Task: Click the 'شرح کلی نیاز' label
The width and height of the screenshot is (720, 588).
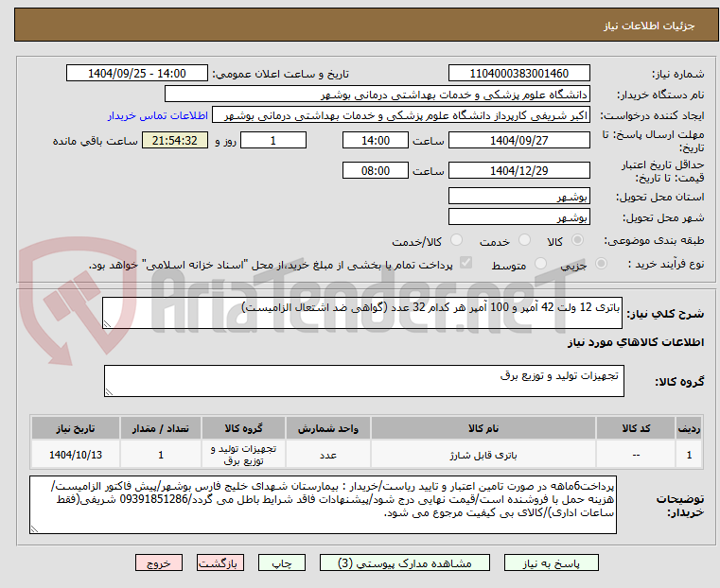Action: click(x=665, y=314)
